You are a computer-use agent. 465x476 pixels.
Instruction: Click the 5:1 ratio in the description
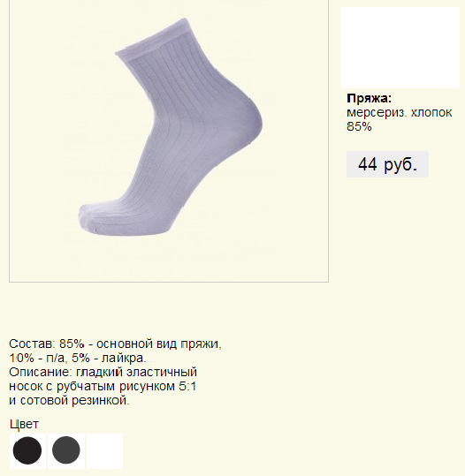[x=187, y=387]
